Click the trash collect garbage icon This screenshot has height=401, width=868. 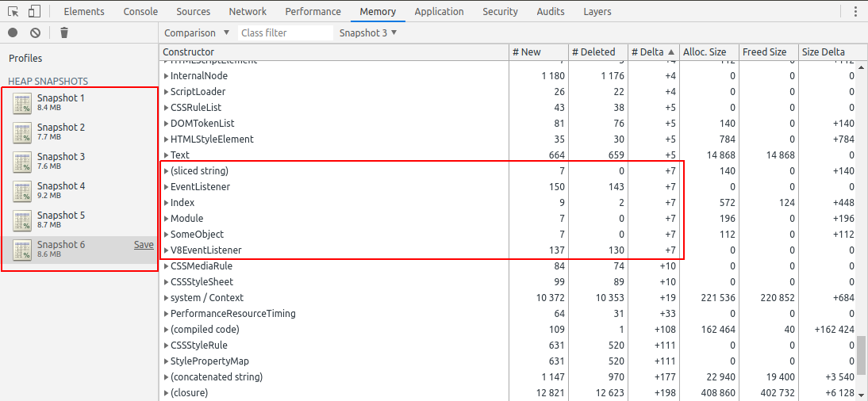pos(64,32)
